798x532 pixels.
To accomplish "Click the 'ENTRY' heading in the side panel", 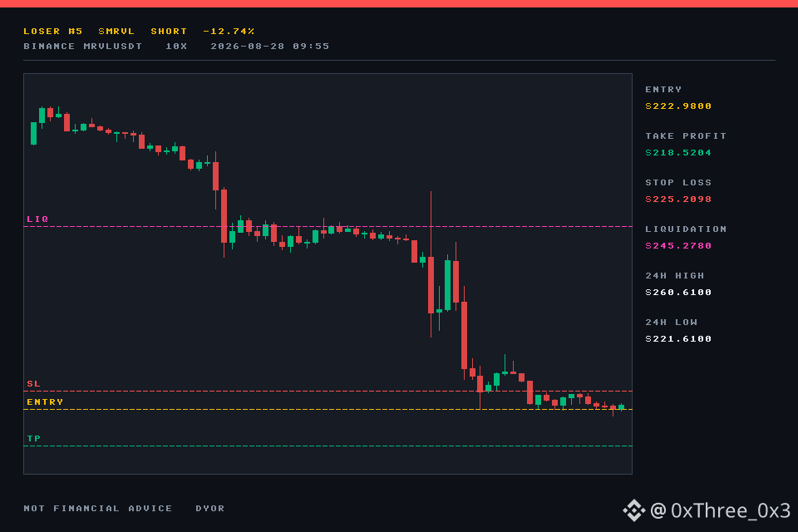I will click(663, 90).
